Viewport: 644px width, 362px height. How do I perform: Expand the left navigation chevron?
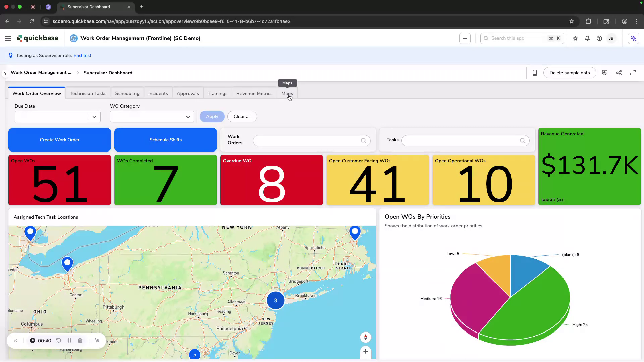5,73
